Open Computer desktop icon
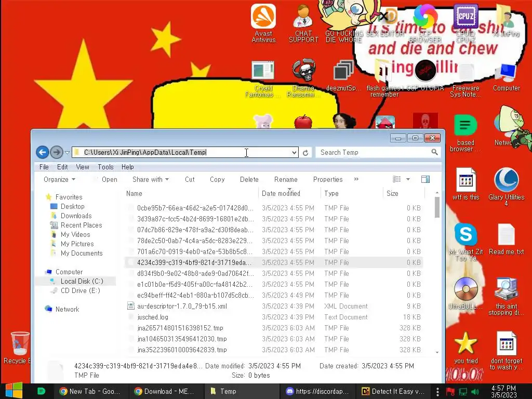 [506, 77]
